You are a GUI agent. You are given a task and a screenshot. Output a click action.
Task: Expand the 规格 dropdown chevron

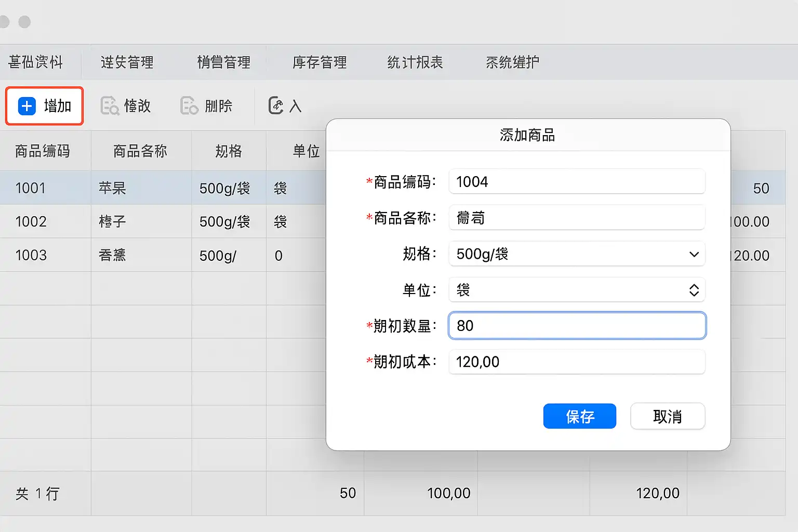pos(694,254)
